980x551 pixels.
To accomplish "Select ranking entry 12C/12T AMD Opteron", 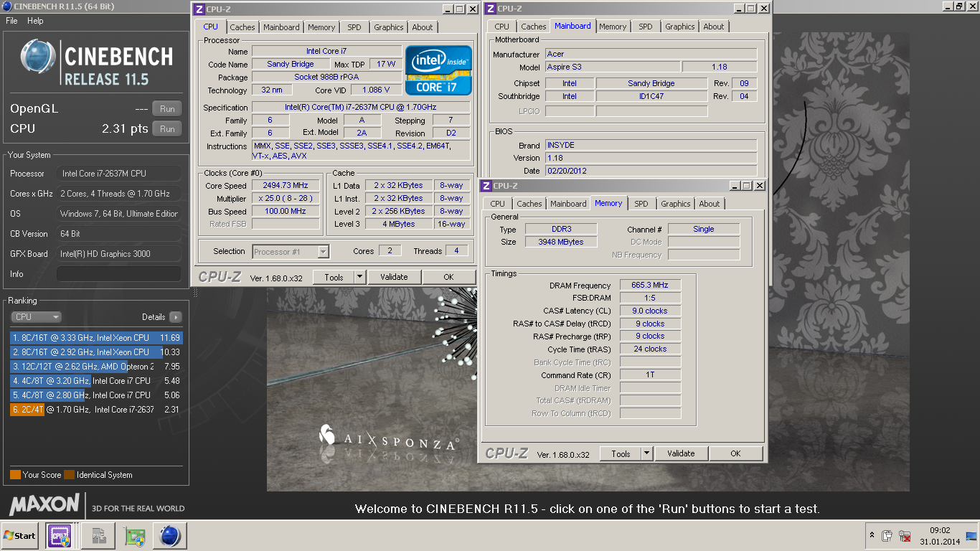I will [x=96, y=366].
